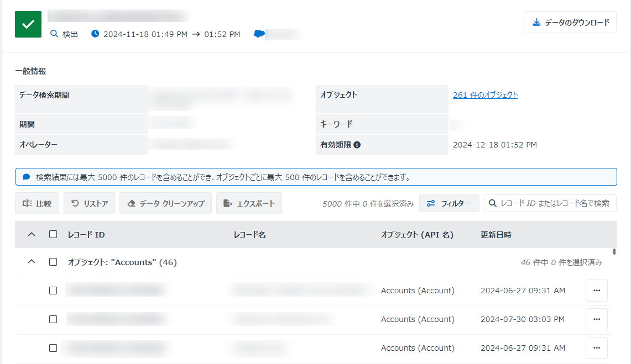Viewport: 631px width, 364px height.
Task: Click the record ID or name search field
Action: point(555,203)
